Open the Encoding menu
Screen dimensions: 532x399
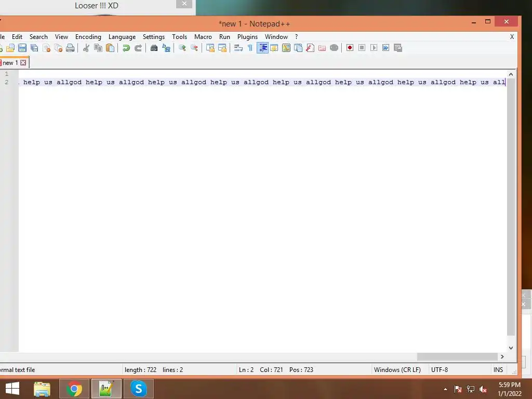(x=88, y=37)
